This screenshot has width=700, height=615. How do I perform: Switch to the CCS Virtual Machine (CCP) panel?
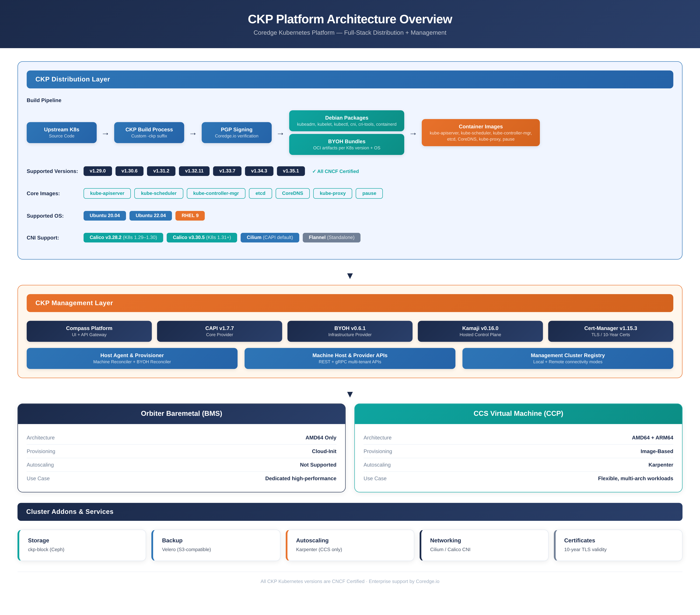pyautogui.click(x=518, y=414)
